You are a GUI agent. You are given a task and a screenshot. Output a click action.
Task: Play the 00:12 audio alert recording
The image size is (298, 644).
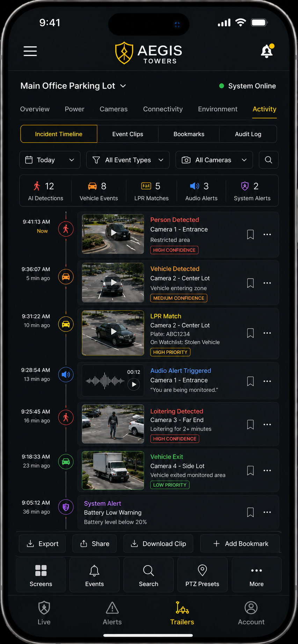pos(134,385)
